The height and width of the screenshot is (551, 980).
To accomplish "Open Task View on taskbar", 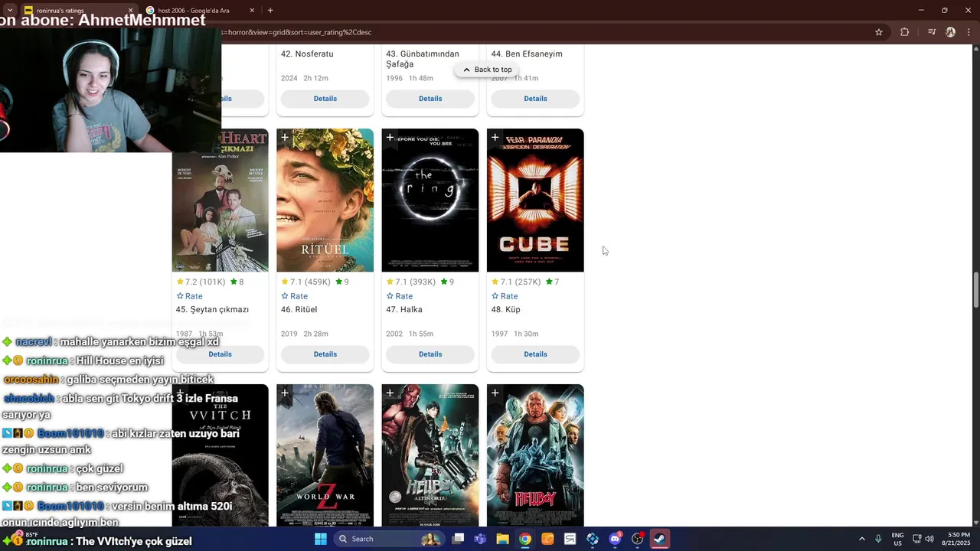I will coord(458,539).
